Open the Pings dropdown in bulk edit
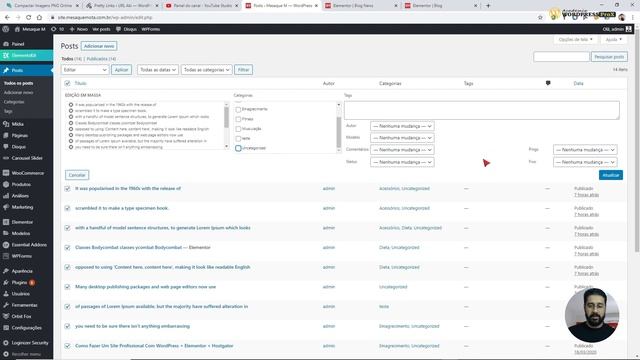The image size is (640, 360). 585,150
